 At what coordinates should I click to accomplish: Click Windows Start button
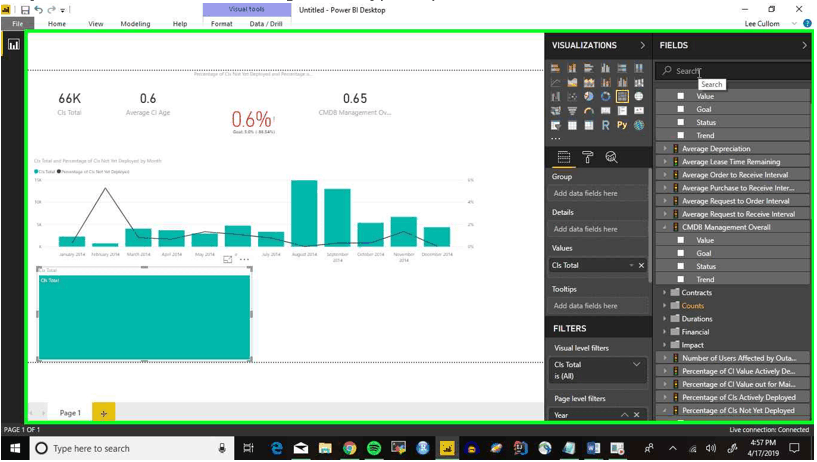15,448
